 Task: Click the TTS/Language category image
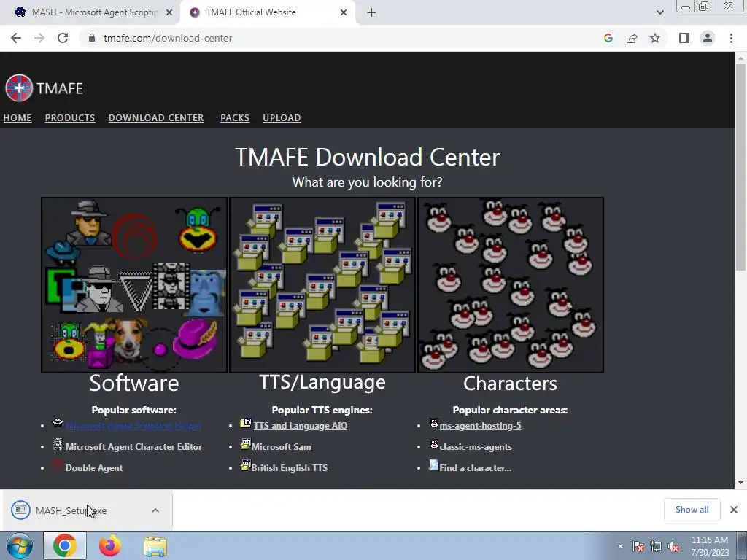click(x=322, y=285)
